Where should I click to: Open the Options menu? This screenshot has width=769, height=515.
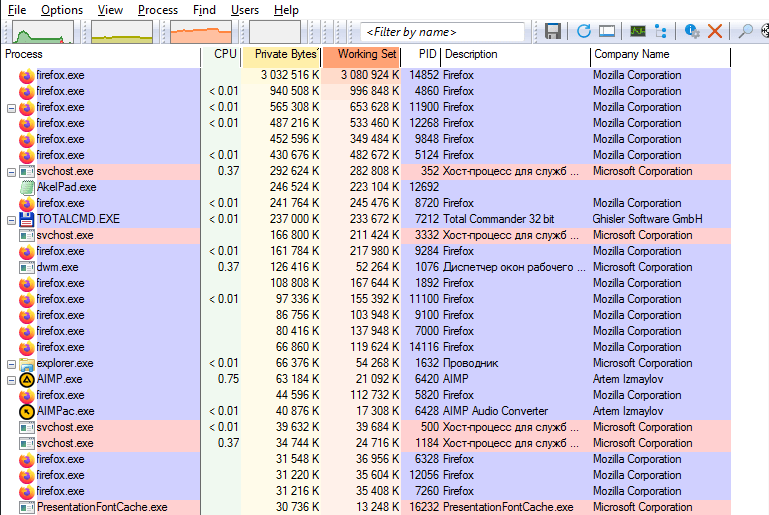pyautogui.click(x=62, y=10)
